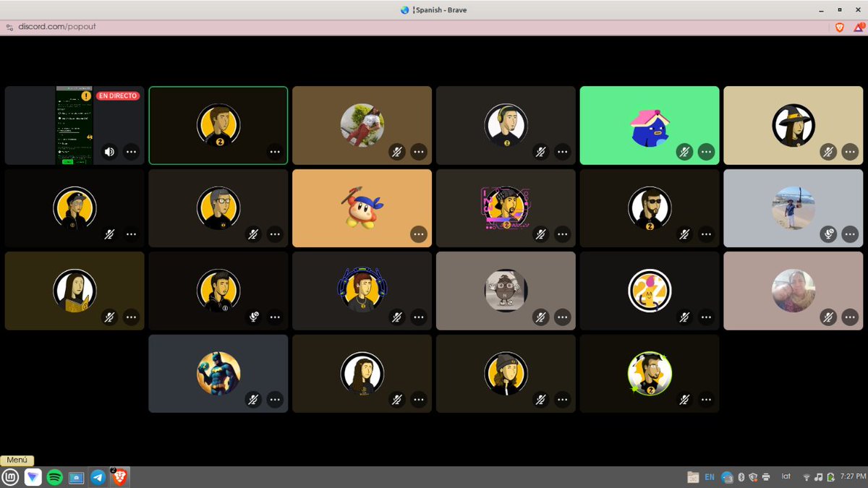Click the muted mic icon on the green-ring beard avatar tile
This screenshot has height=488, width=868.
[x=684, y=399]
